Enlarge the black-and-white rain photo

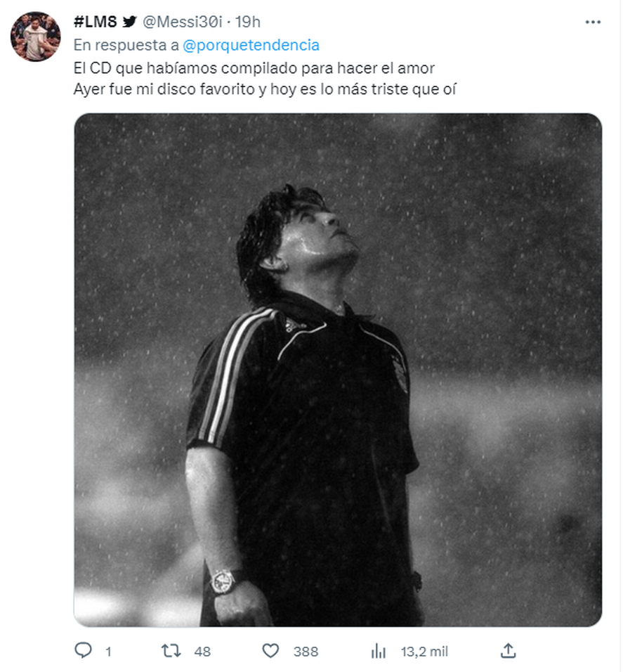coord(337,370)
